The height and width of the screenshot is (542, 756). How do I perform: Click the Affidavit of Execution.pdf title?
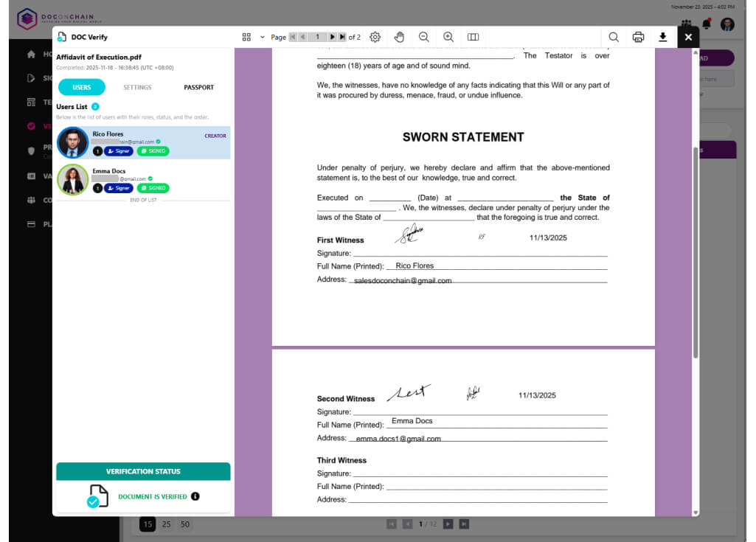pyautogui.click(x=99, y=57)
